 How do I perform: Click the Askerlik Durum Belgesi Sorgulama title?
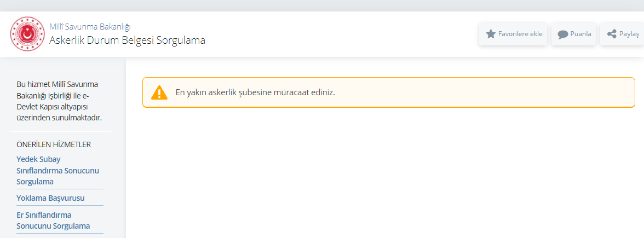tap(127, 40)
